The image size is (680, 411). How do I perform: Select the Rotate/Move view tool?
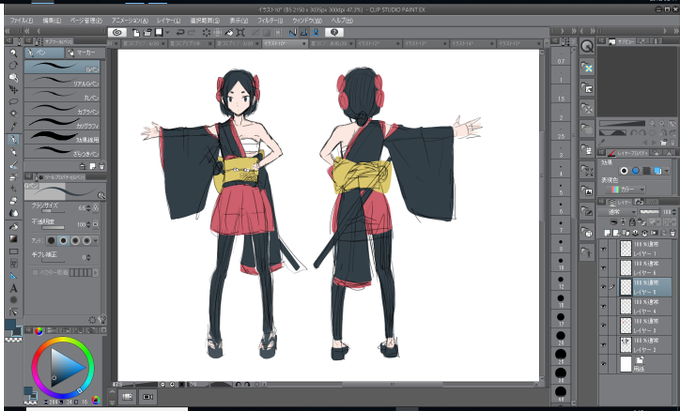(x=13, y=65)
